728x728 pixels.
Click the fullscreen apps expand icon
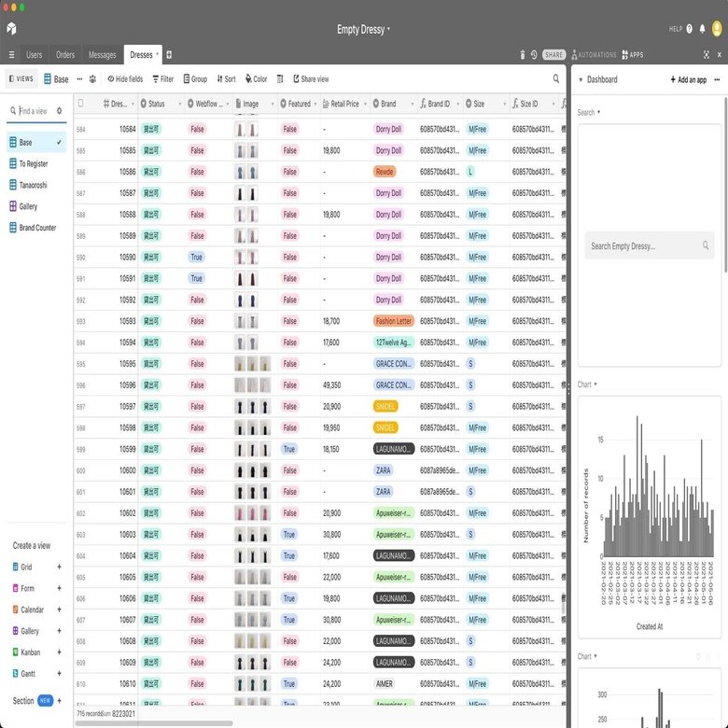coord(707,55)
